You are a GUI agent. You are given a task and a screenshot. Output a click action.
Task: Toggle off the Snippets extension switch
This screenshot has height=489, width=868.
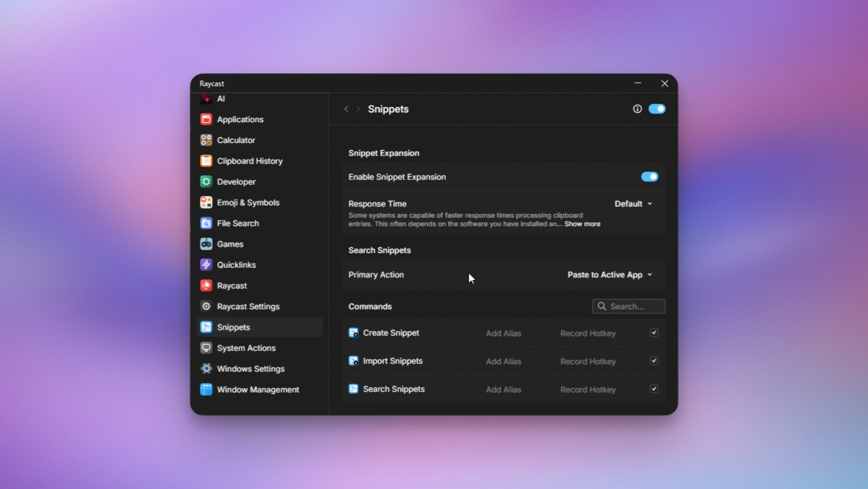pyautogui.click(x=657, y=109)
